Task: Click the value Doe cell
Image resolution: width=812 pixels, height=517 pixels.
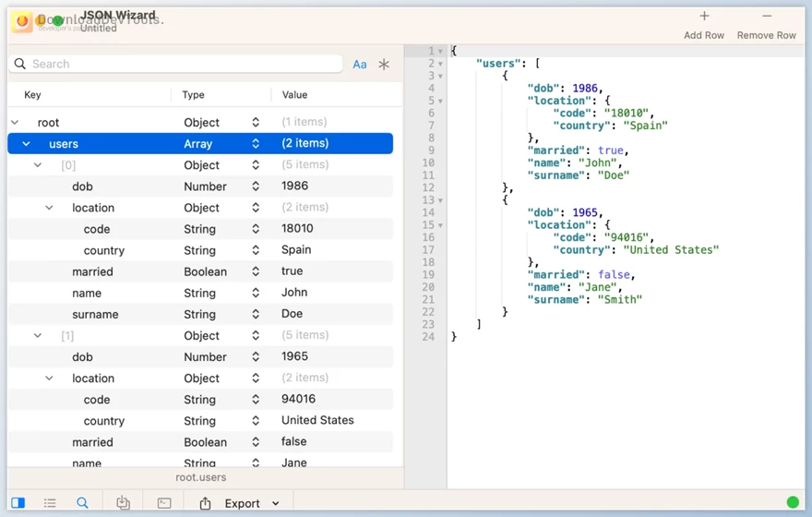Action: click(x=293, y=313)
